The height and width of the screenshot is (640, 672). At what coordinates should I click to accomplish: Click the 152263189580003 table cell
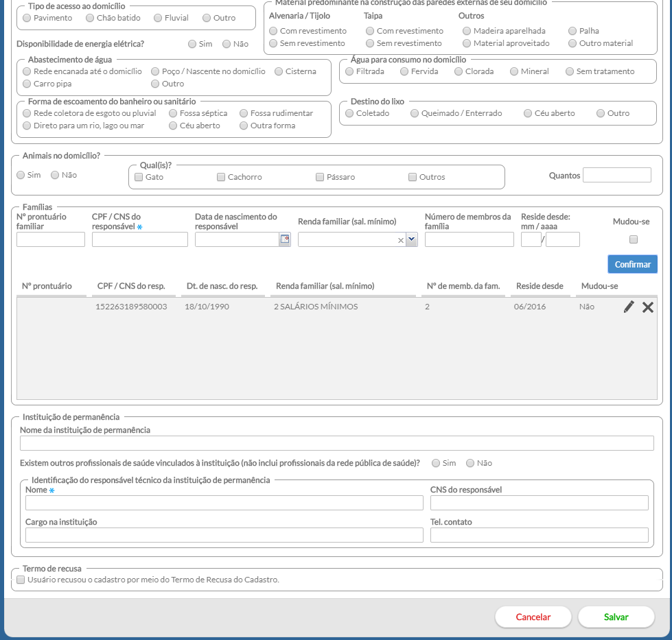coord(131,307)
